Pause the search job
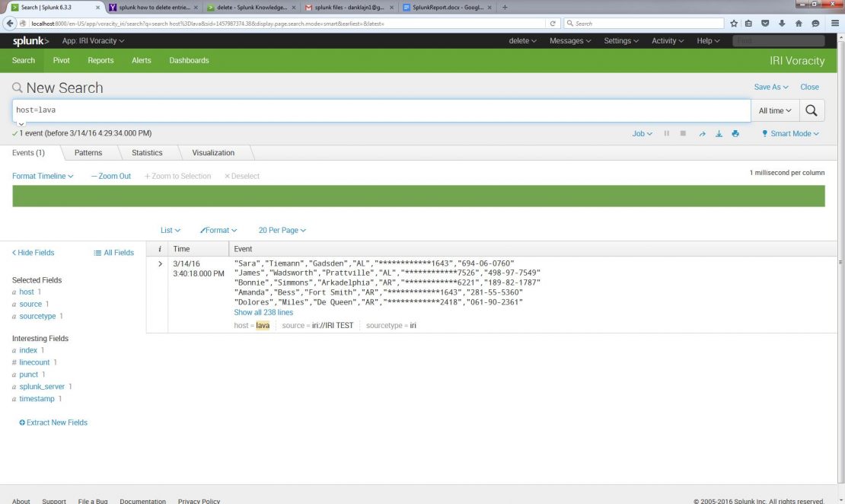Image resolution: width=845 pixels, height=504 pixels. click(x=667, y=133)
